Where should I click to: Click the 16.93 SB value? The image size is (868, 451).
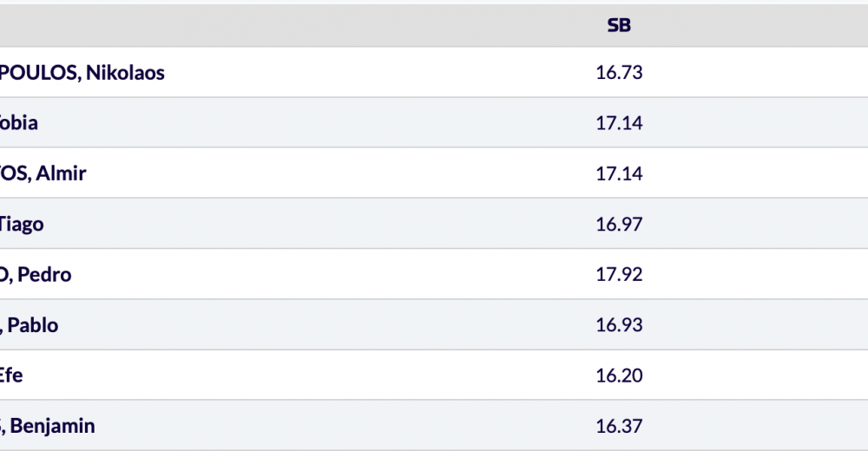click(x=619, y=325)
